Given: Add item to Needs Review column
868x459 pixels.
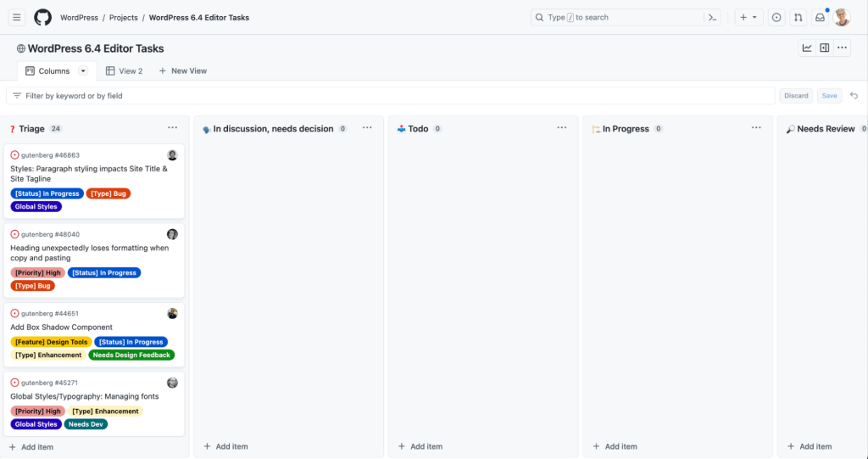Looking at the screenshot, I should click(810, 446).
